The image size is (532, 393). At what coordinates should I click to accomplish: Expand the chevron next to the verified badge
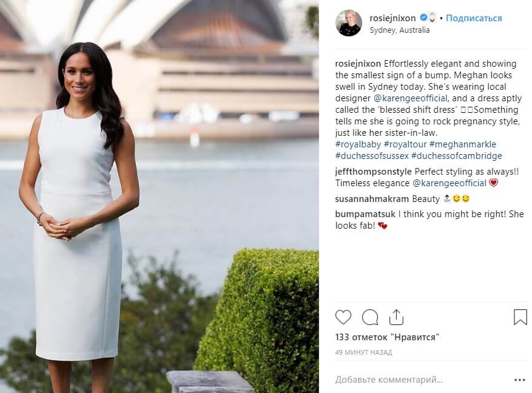point(432,18)
